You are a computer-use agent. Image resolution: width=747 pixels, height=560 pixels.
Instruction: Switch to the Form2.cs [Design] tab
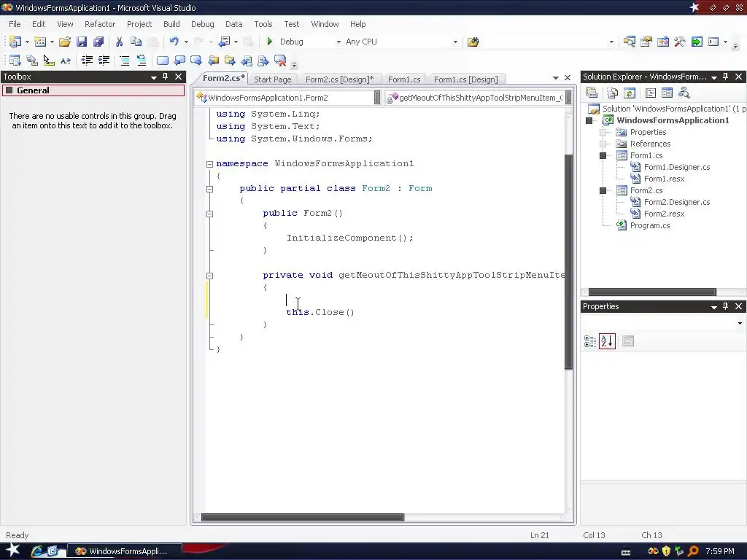(x=339, y=79)
